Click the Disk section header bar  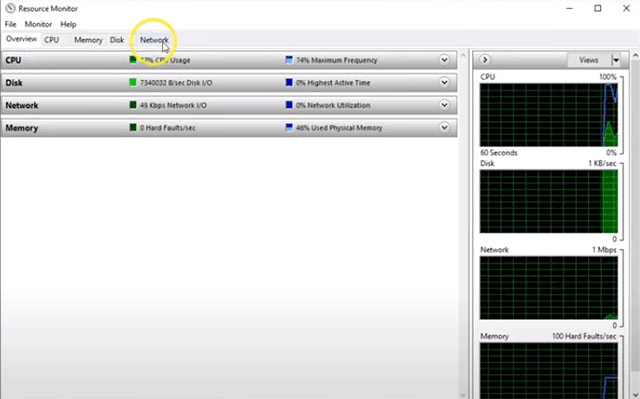pyautogui.click(x=229, y=82)
